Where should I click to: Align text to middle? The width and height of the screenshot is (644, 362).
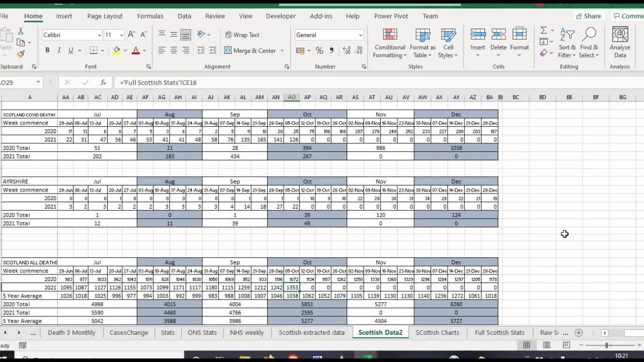click(x=174, y=35)
